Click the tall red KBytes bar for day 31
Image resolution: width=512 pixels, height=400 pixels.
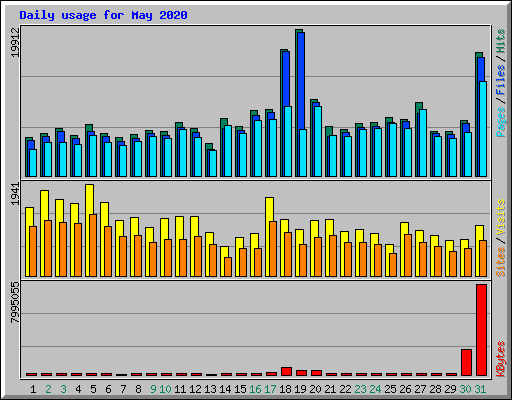pos(481,330)
